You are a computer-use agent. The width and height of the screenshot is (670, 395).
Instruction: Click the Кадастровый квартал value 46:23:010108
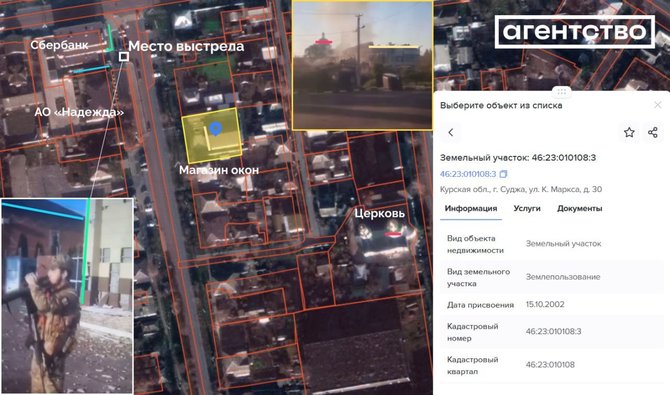click(550, 365)
